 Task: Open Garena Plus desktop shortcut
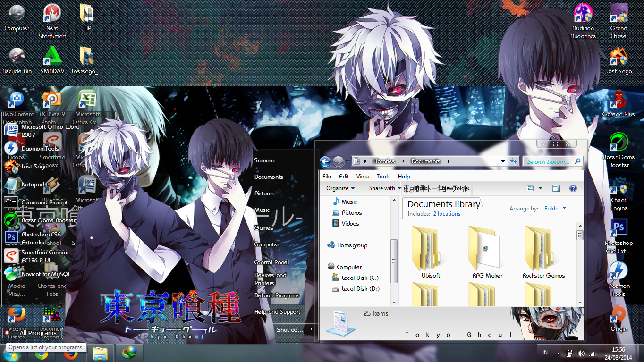[x=619, y=103]
